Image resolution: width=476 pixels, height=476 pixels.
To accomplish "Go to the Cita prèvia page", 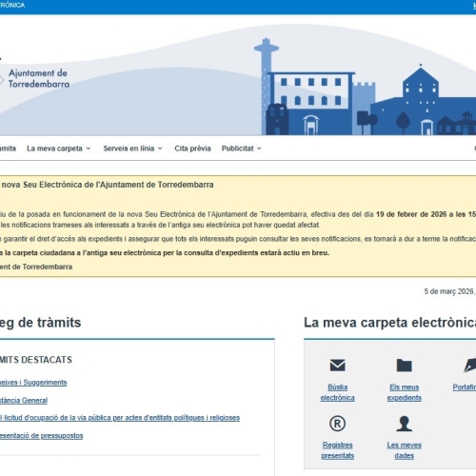I will [x=192, y=149].
